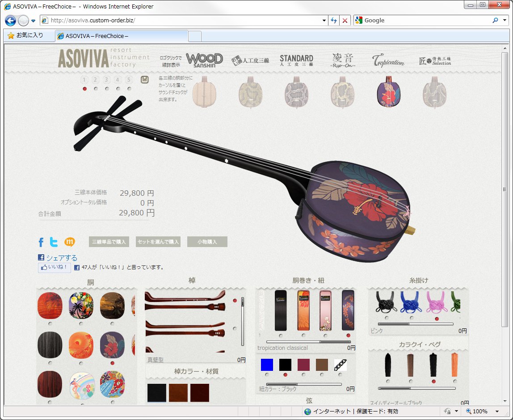Open the favorites star button
This screenshot has width=513, height=420.
coord(11,35)
